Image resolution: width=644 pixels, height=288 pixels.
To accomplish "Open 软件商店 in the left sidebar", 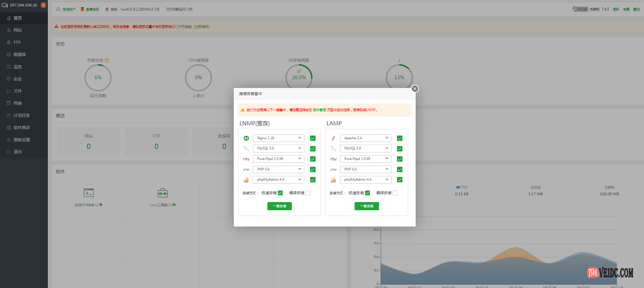I will coord(22,128).
